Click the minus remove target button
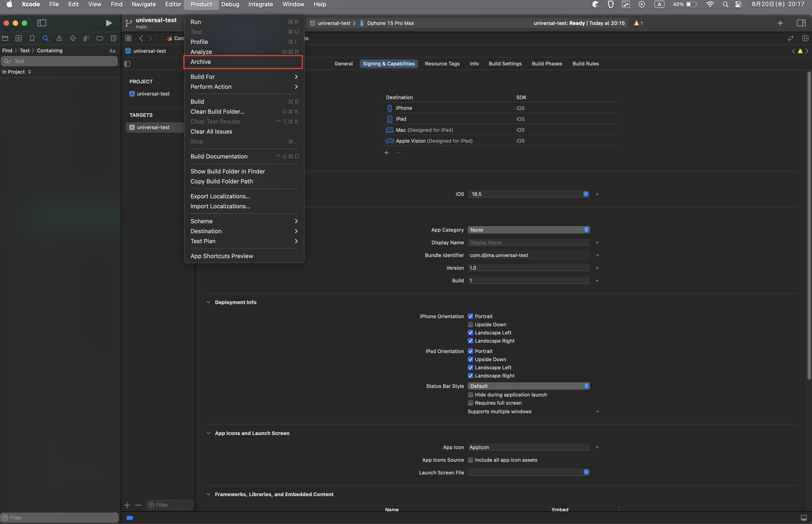This screenshot has width=812, height=524. pyautogui.click(x=139, y=505)
